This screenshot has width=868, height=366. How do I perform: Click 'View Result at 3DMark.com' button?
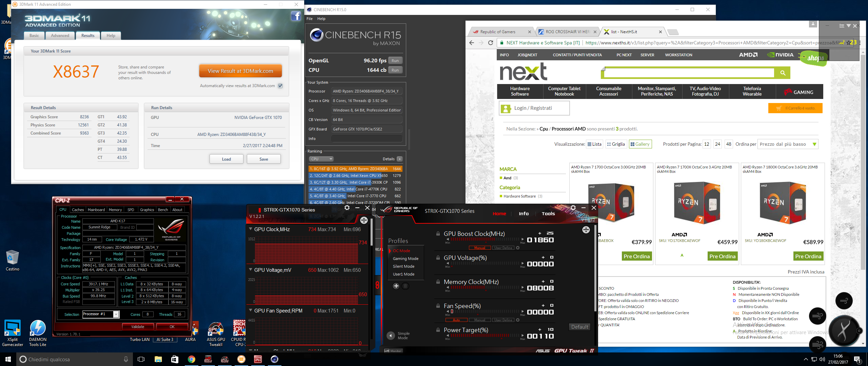240,71
